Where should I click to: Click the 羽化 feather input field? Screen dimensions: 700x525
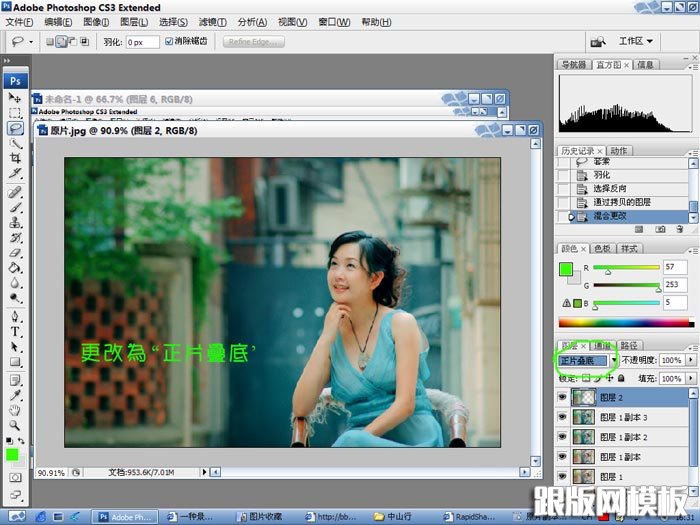pos(142,42)
